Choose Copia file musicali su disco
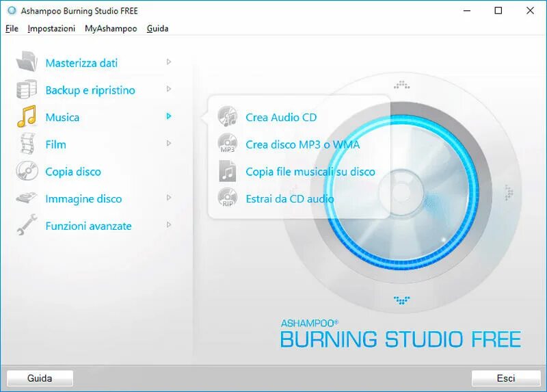Image resolution: width=547 pixels, height=392 pixels. coord(310,172)
